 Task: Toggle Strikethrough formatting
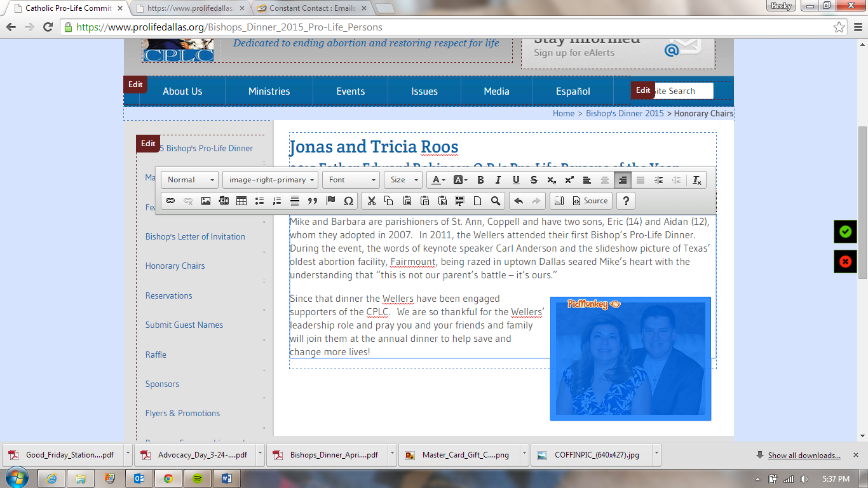click(534, 180)
